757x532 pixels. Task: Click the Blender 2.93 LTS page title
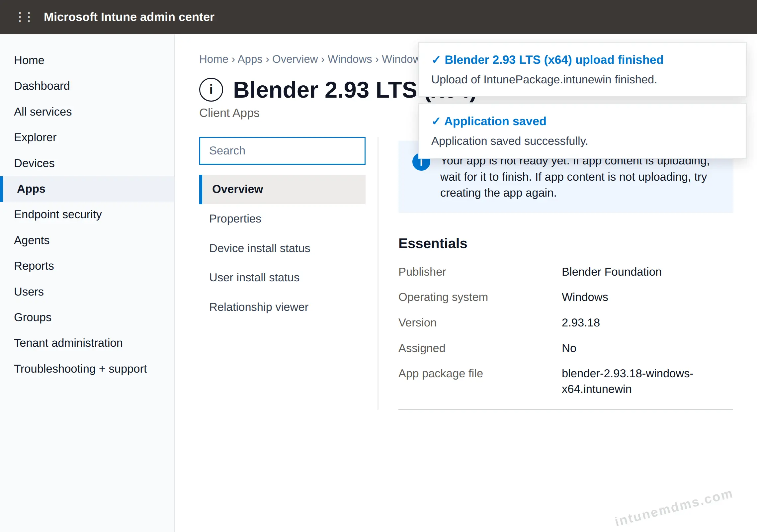(x=325, y=90)
